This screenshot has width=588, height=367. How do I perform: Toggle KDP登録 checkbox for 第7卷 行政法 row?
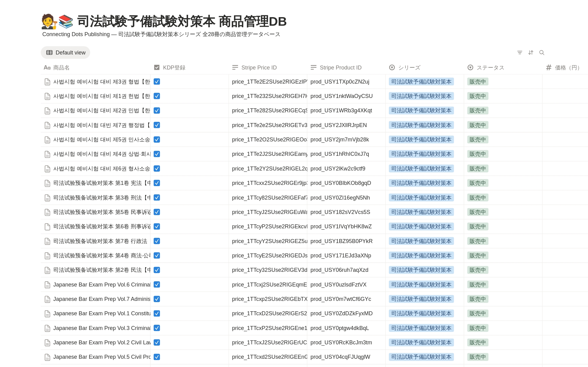tap(157, 241)
